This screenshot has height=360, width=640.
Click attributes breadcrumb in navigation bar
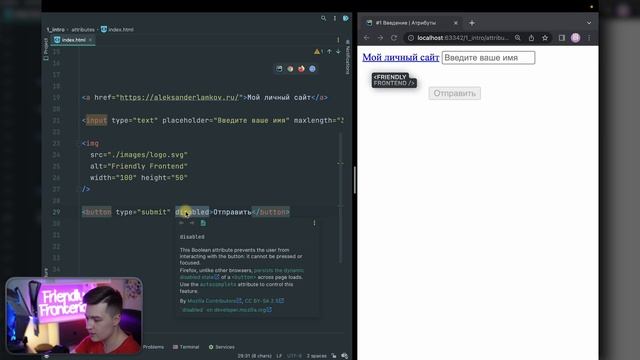[x=83, y=29]
